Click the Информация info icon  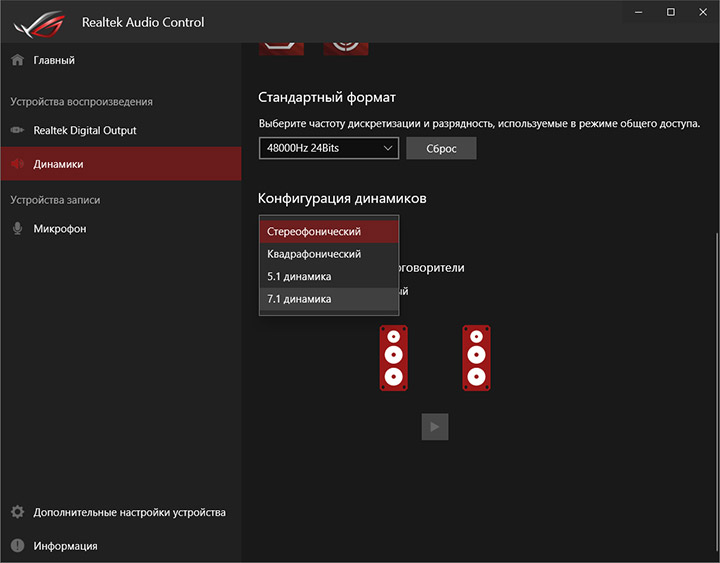pyautogui.click(x=17, y=546)
